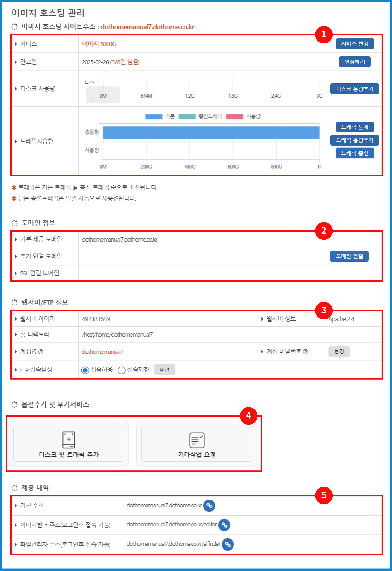This screenshot has width=392, height=571.
Task: Click link icon beside editor address
Action: click(224, 525)
